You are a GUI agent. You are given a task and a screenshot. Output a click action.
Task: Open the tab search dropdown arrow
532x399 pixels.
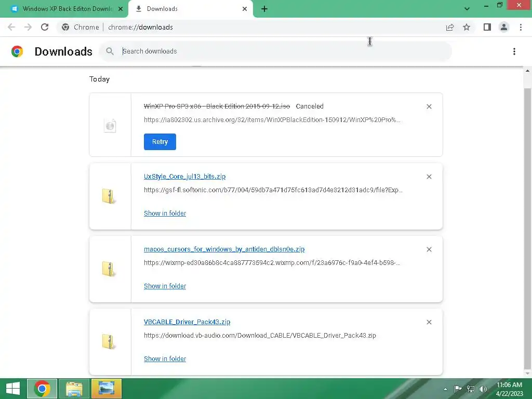click(467, 9)
